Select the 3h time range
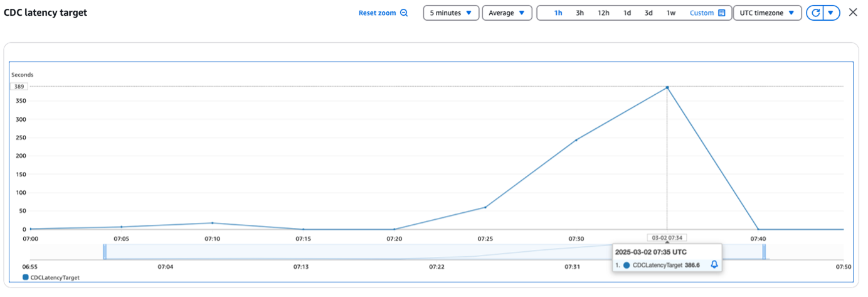868x297 pixels. [x=580, y=13]
